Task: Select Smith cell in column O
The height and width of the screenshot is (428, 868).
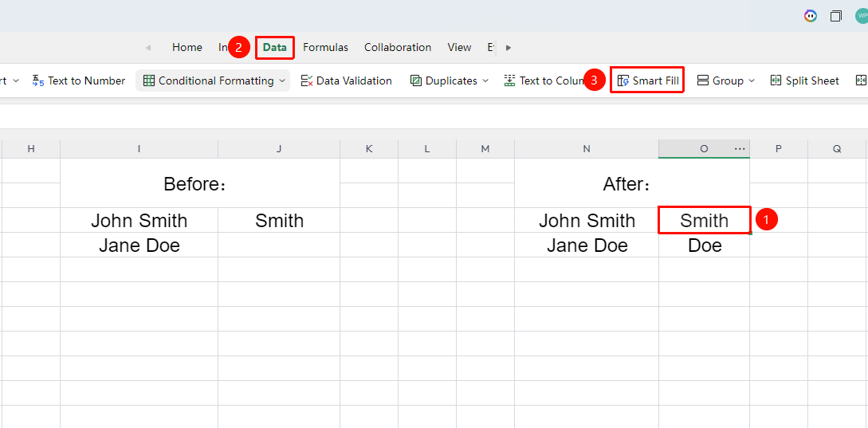Action: pyautogui.click(x=704, y=220)
